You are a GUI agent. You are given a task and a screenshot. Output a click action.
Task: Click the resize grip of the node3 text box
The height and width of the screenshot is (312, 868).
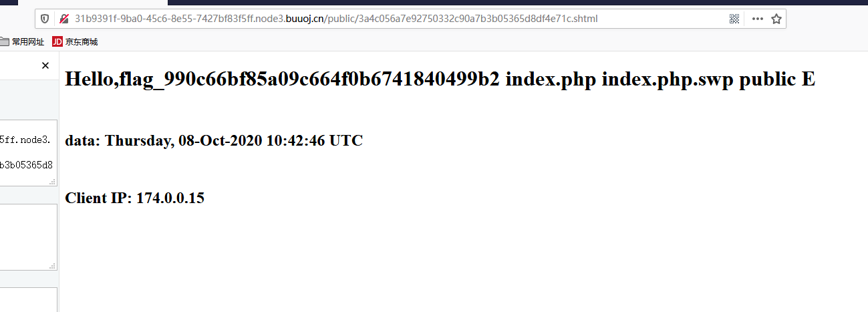click(x=53, y=182)
